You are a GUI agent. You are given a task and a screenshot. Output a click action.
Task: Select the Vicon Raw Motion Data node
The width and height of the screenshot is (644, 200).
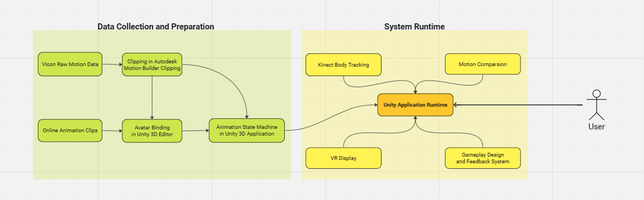pos(70,64)
